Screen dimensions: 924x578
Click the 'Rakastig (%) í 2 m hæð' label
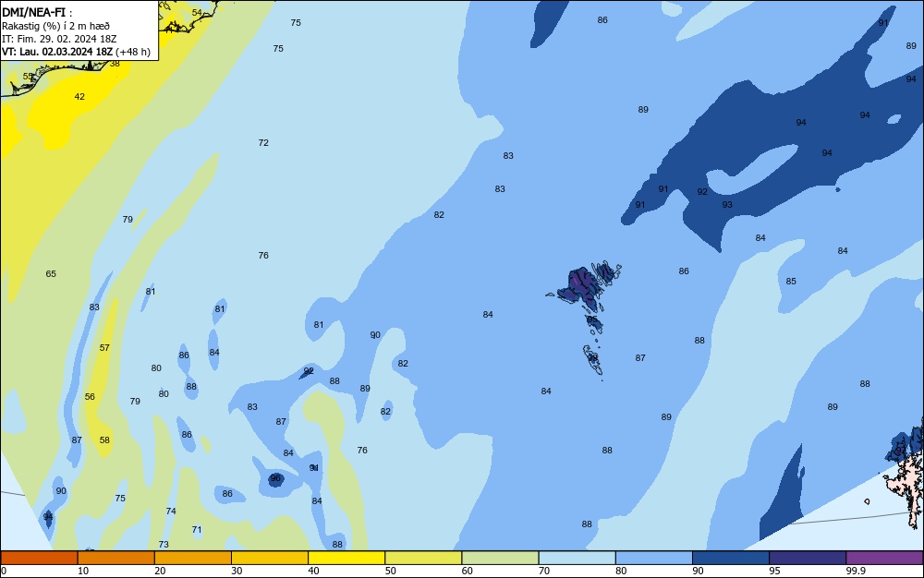(x=55, y=26)
